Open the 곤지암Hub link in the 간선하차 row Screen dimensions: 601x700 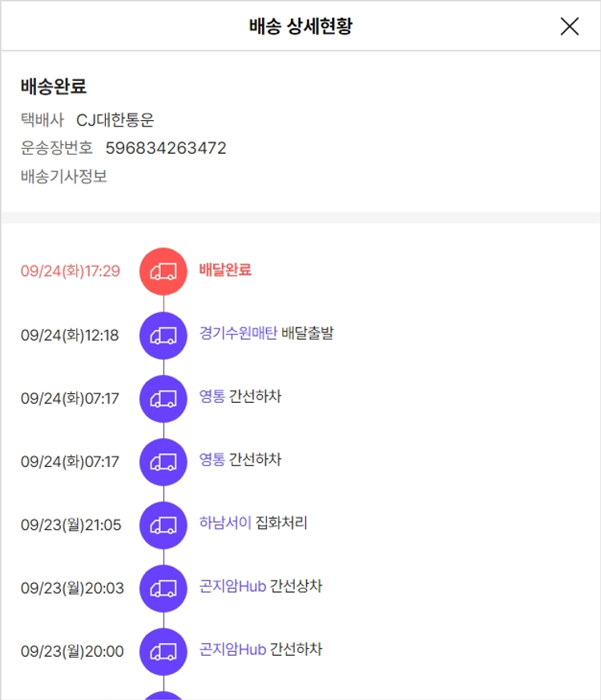click(232, 650)
